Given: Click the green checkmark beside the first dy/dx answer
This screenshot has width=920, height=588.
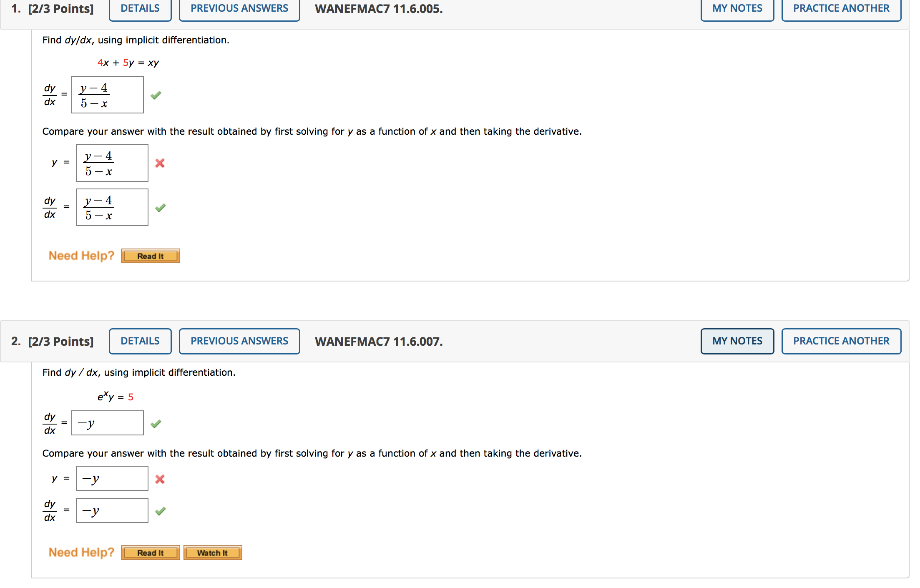Looking at the screenshot, I should tap(156, 95).
